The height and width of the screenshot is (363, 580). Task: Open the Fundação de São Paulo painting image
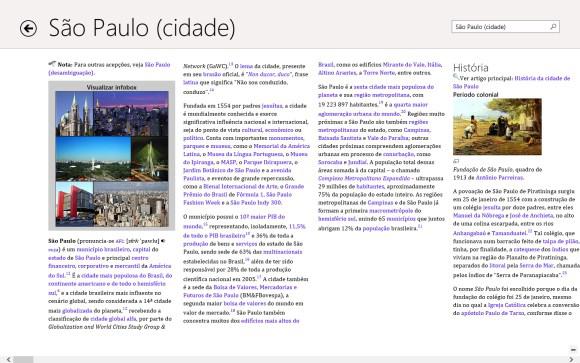click(497, 127)
